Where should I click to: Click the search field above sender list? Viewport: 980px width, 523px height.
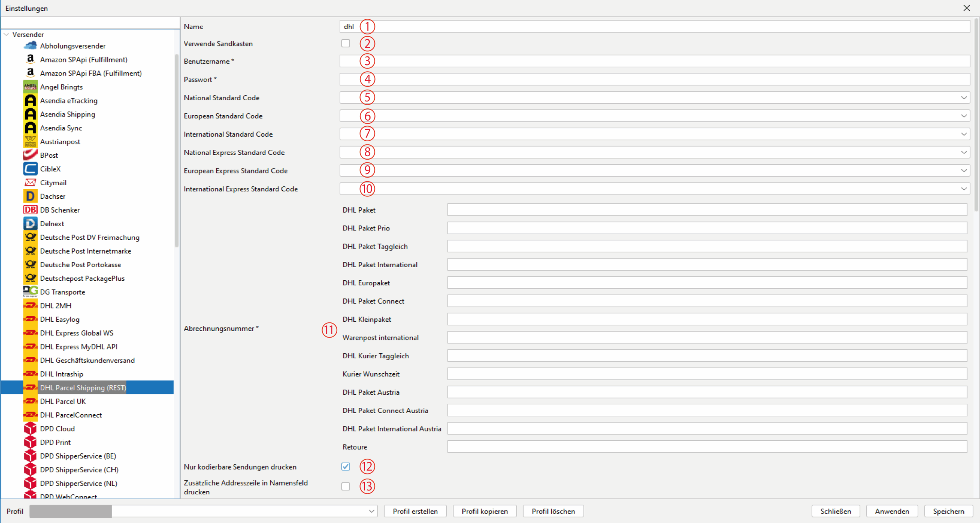point(90,23)
